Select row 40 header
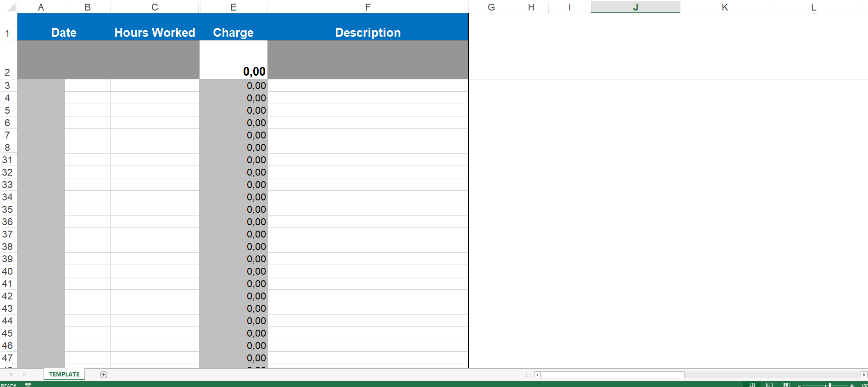This screenshot has height=387, width=868. coord(8,271)
